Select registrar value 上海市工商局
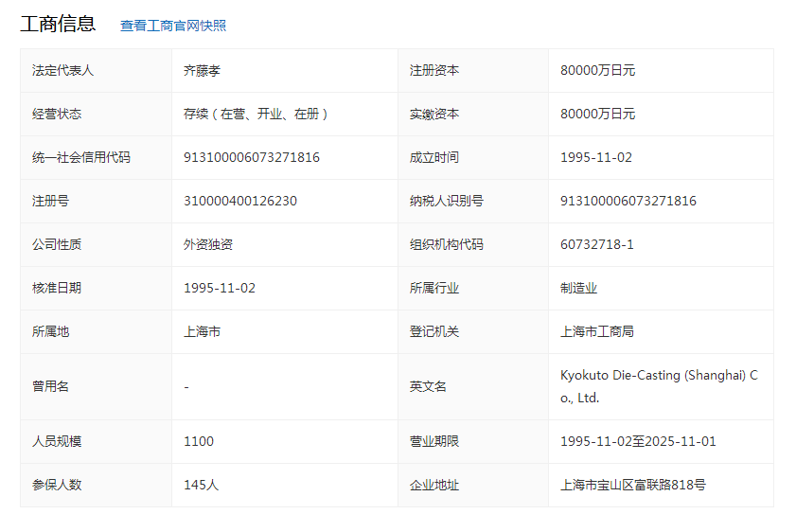796x532 pixels. [597, 332]
